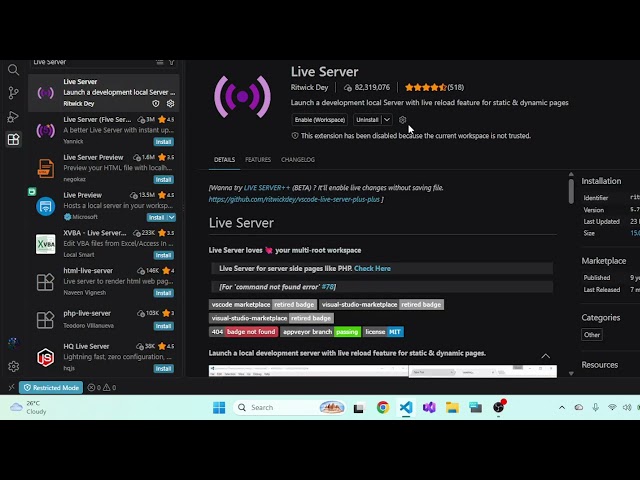Open the Source Control view

[13, 93]
